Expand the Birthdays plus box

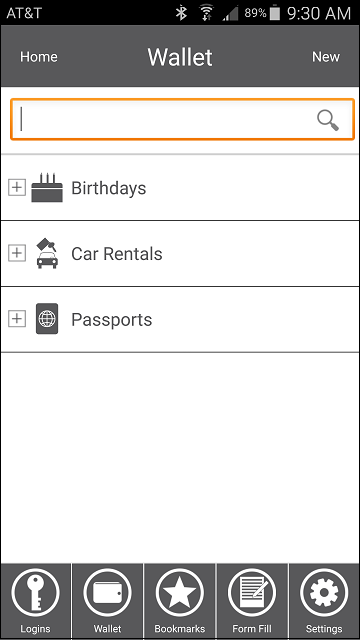coord(17,187)
